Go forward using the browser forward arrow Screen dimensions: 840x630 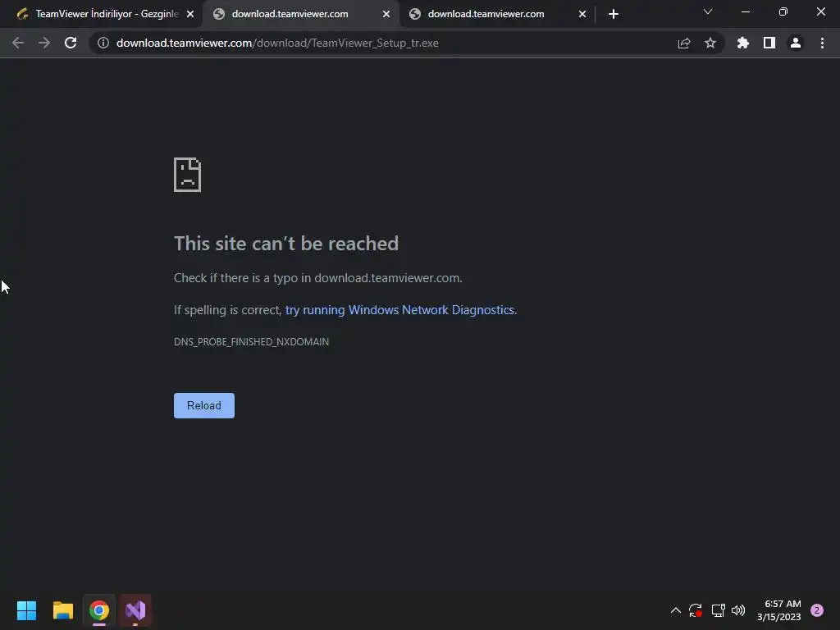pos(44,43)
